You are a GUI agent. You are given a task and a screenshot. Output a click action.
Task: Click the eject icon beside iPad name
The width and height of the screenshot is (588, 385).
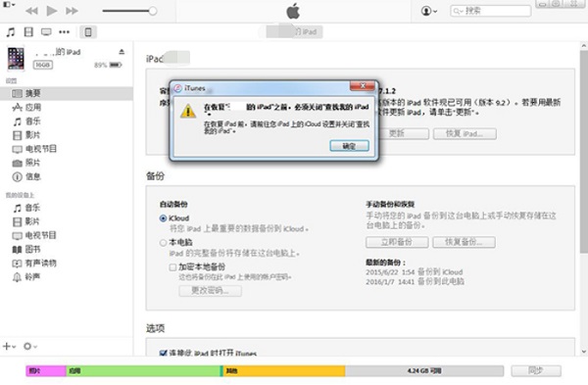[122, 51]
